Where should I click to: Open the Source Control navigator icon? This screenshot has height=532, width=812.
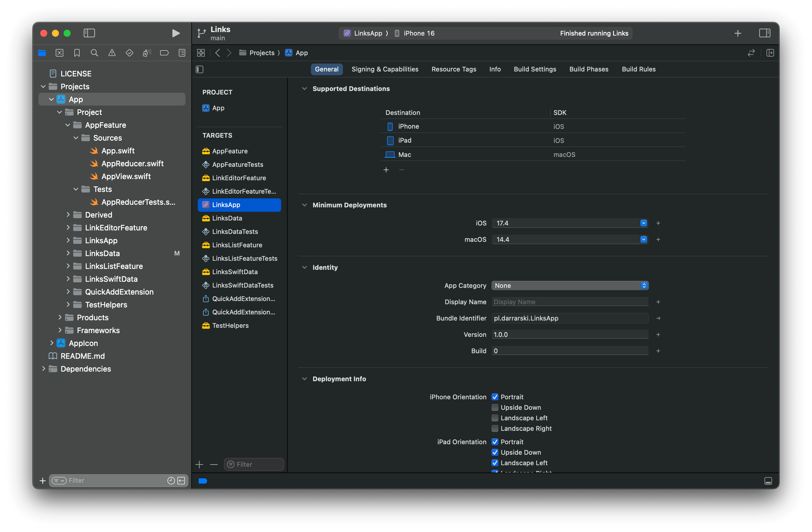coord(60,53)
